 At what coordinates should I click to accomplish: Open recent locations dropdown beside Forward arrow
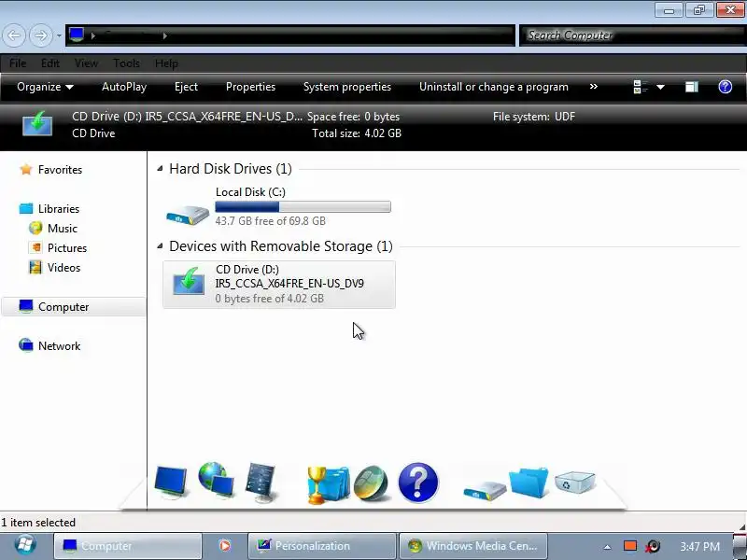tap(59, 35)
